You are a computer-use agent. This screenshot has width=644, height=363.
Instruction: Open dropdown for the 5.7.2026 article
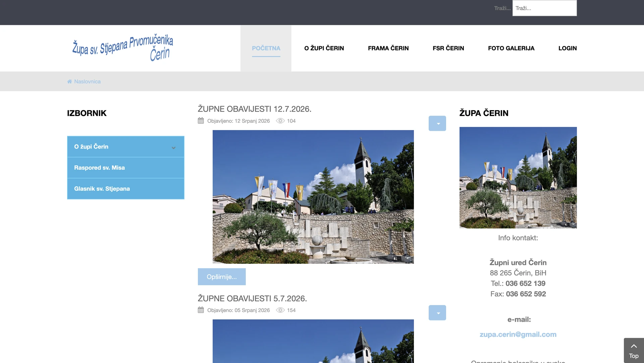point(437,313)
